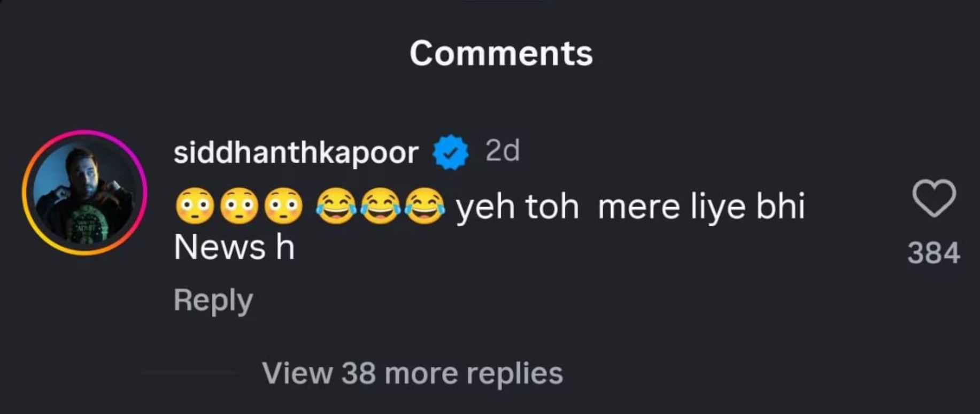This screenshot has width=980, height=414.
Task: Click the middle flushed face emoji
Action: coord(240,206)
